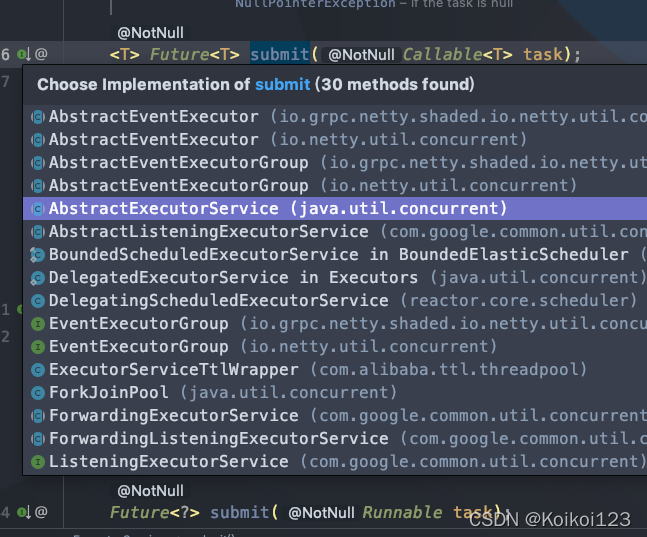Image resolution: width=647 pixels, height=537 pixels.
Task: Click abstract class icon beside ForwardingExecutorService
Action: pos(38,416)
